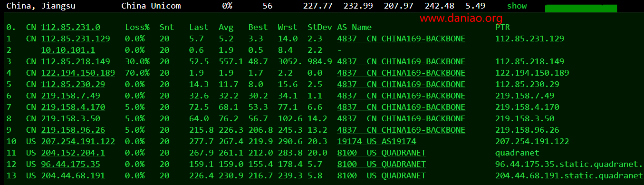Image resolution: width=644 pixels, height=185 pixels.
Task: Select the PTR text "quadranet" in hop 11
Action: click(x=517, y=153)
